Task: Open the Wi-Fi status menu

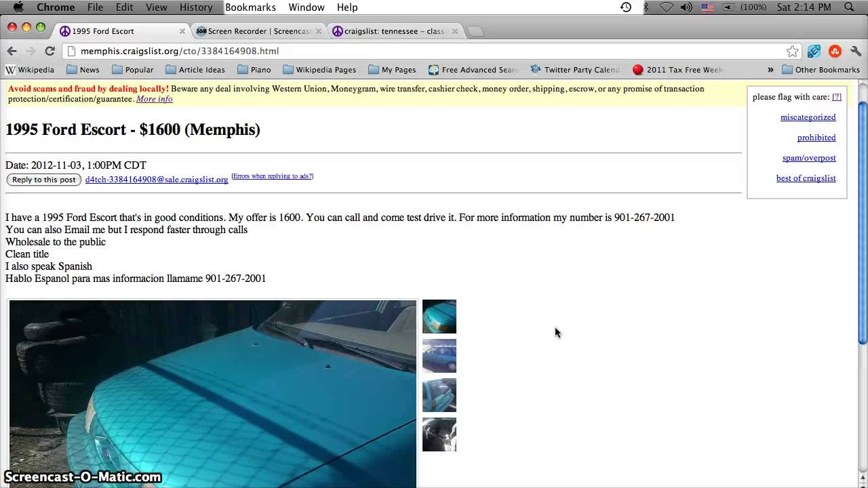Action: pyautogui.click(x=666, y=7)
